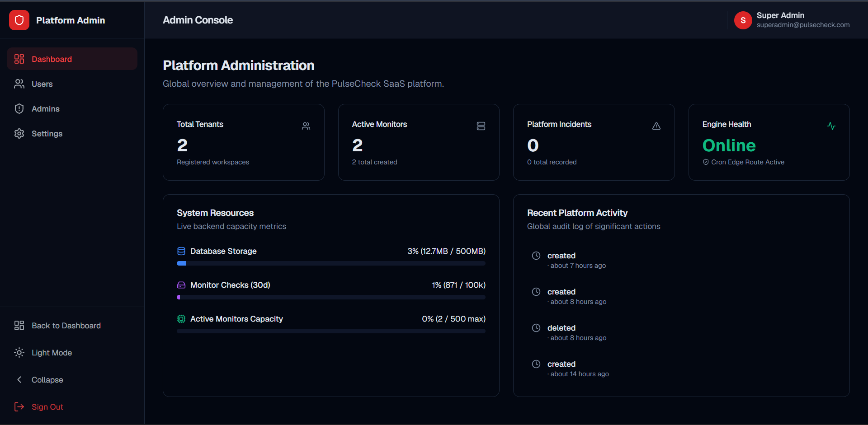The width and height of the screenshot is (868, 425).
Task: Click the Active Monitors Capacity progress bar
Action: [x=331, y=331]
